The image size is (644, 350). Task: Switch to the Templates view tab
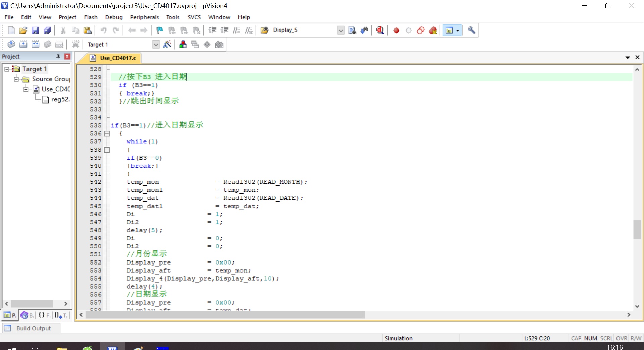click(x=61, y=315)
